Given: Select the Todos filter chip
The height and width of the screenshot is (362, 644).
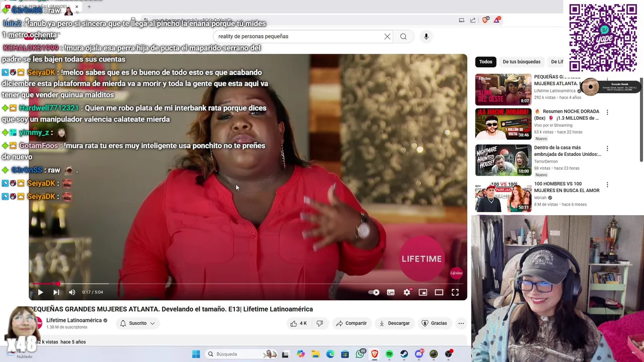Looking at the screenshot, I should (x=486, y=62).
